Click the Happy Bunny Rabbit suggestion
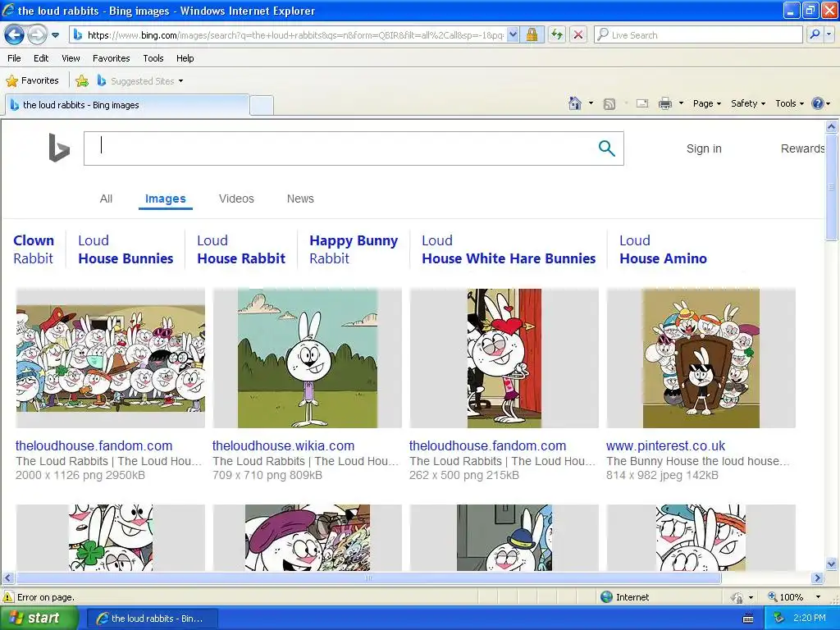 point(354,249)
